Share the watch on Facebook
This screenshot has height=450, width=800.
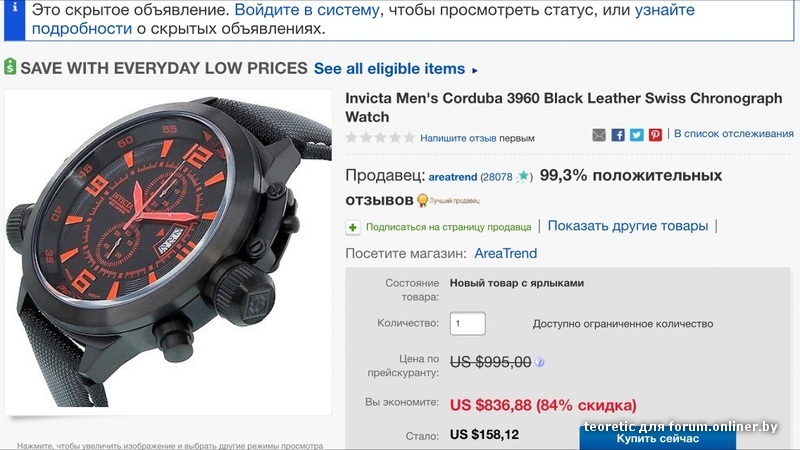coord(618,135)
